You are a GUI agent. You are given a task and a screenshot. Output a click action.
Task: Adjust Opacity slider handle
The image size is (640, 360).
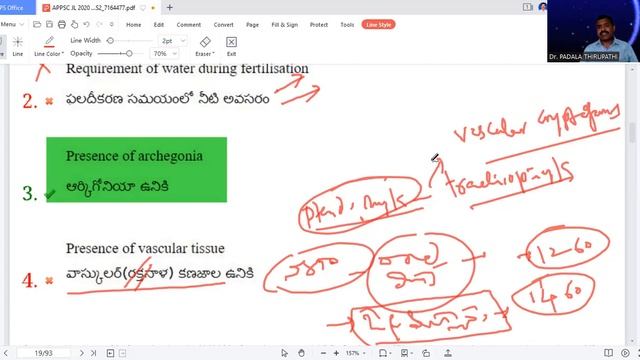pyautogui.click(x=129, y=53)
